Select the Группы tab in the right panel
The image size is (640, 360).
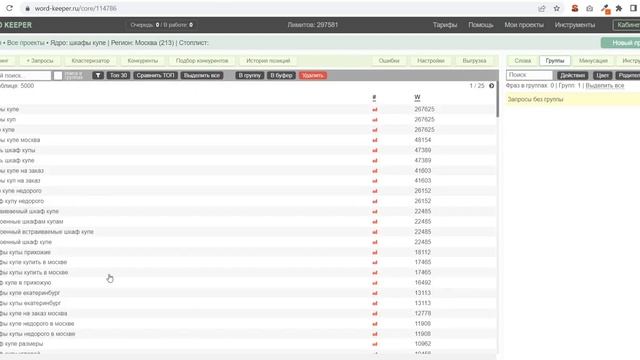coord(555,61)
